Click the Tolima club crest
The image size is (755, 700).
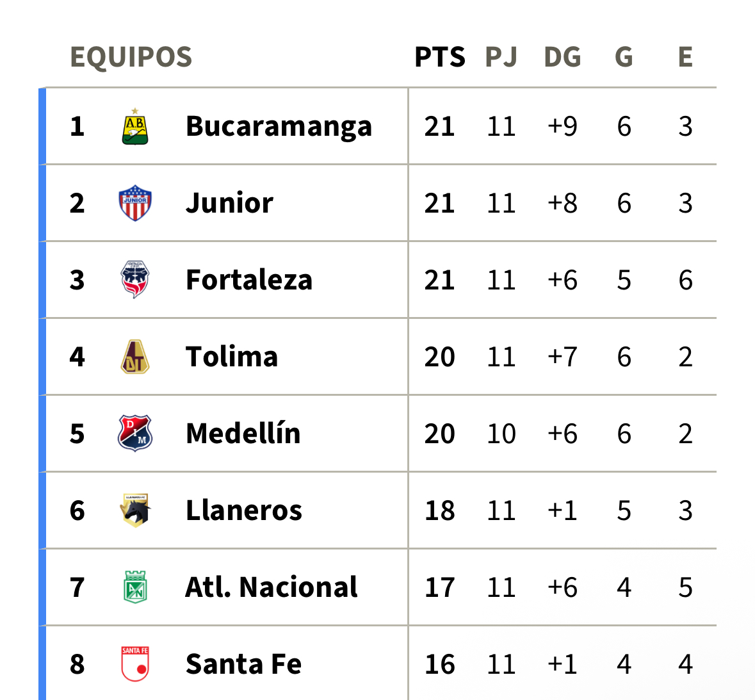pyautogui.click(x=135, y=357)
